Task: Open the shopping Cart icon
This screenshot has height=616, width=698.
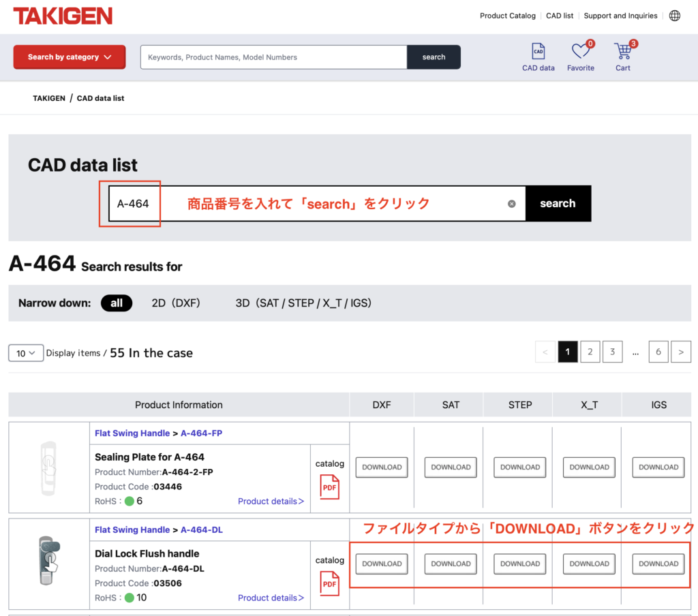Action: [x=622, y=52]
